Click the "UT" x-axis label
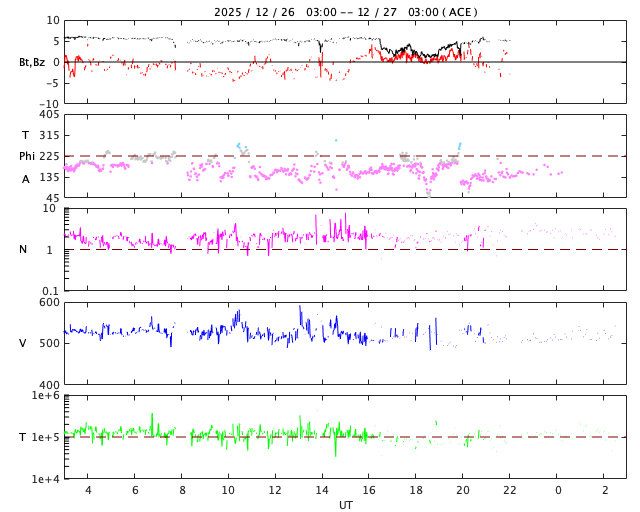This screenshot has width=640, height=512. click(x=345, y=505)
